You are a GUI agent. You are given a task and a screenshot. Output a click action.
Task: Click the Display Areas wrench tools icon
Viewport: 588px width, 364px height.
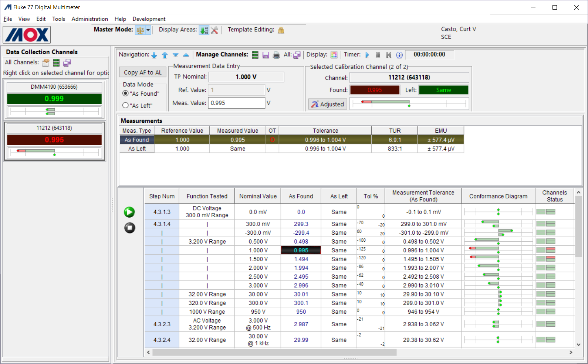(x=214, y=30)
